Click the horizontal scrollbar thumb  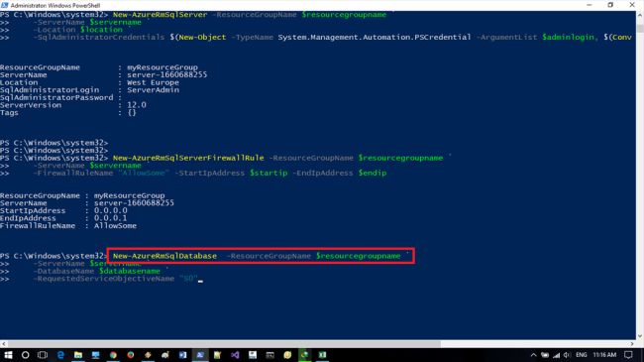pyautogui.click(x=224, y=343)
